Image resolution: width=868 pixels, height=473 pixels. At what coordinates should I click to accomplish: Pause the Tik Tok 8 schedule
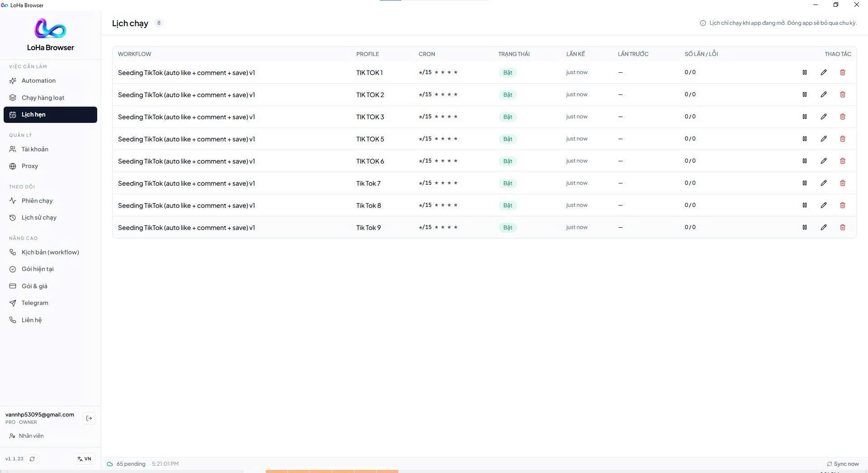coord(805,205)
